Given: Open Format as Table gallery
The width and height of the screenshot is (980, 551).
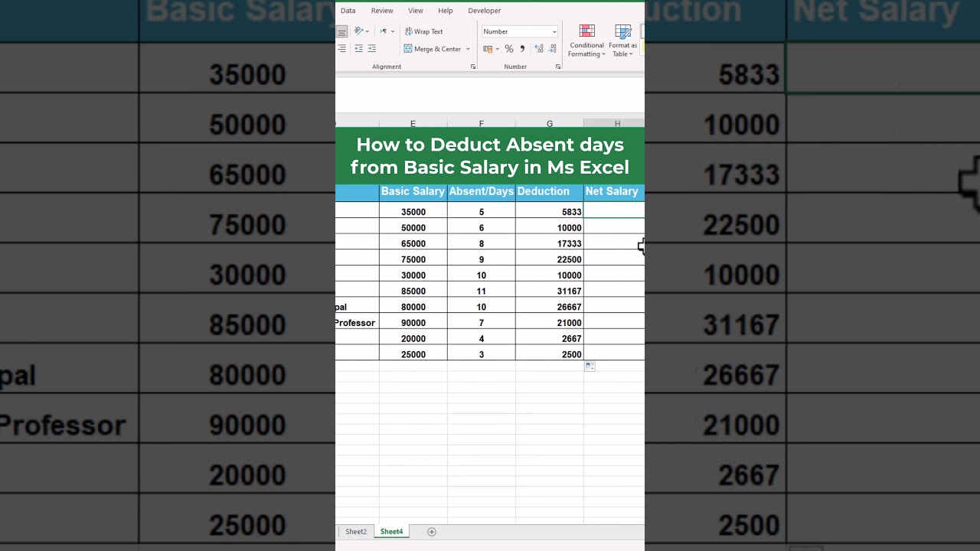Looking at the screenshot, I should click(x=623, y=41).
